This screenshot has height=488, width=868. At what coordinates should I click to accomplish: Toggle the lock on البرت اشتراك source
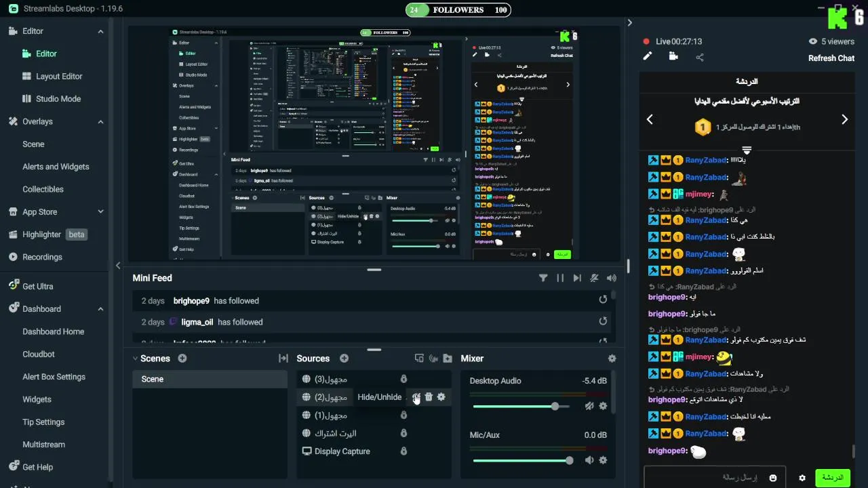403,433
